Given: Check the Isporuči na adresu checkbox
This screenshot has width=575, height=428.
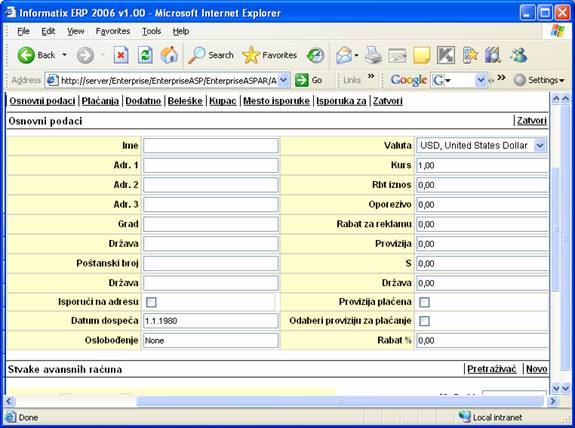Looking at the screenshot, I should 151,302.
